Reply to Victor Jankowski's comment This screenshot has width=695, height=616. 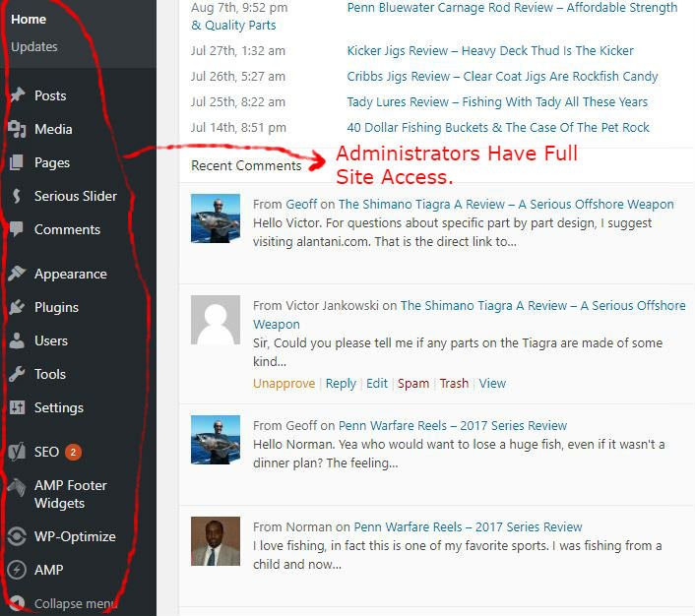coord(341,384)
